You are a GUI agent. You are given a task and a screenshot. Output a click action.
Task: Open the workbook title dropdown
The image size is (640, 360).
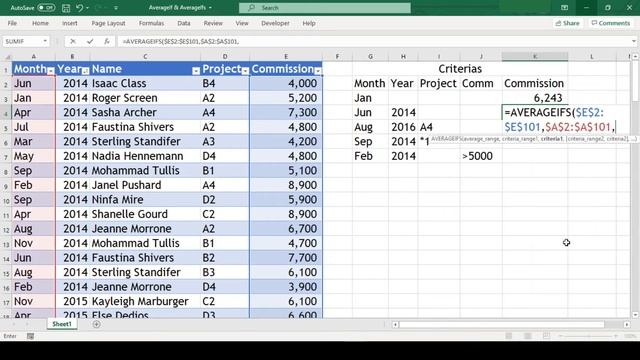(x=210, y=8)
